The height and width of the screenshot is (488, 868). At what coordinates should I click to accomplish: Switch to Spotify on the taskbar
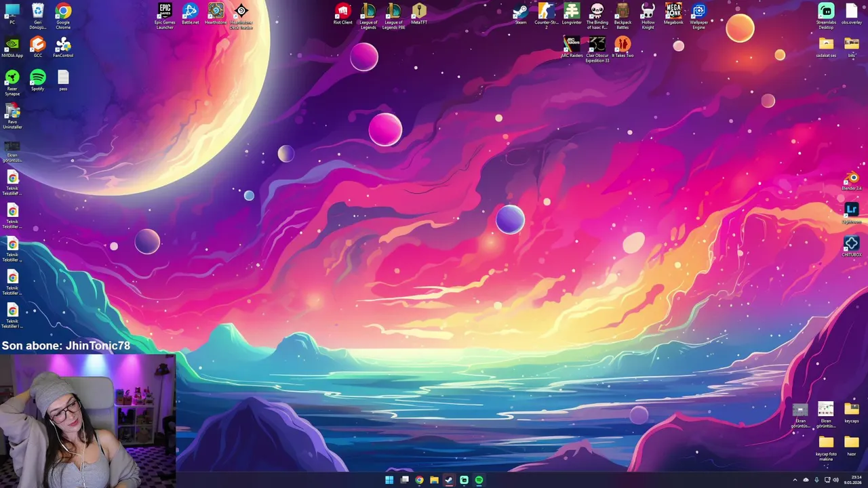479,480
